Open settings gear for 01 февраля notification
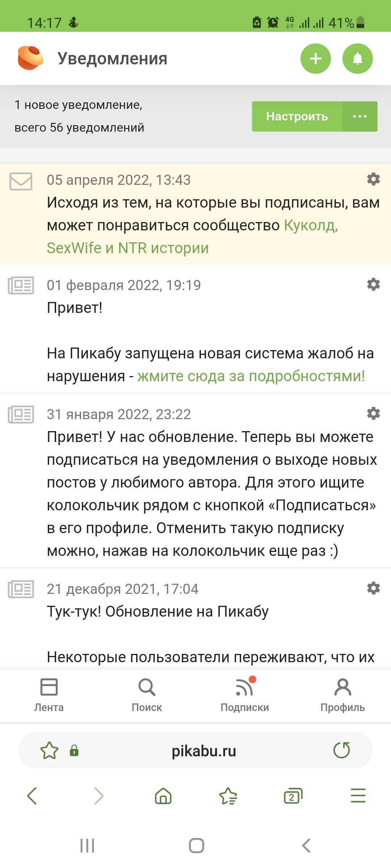 point(373,285)
